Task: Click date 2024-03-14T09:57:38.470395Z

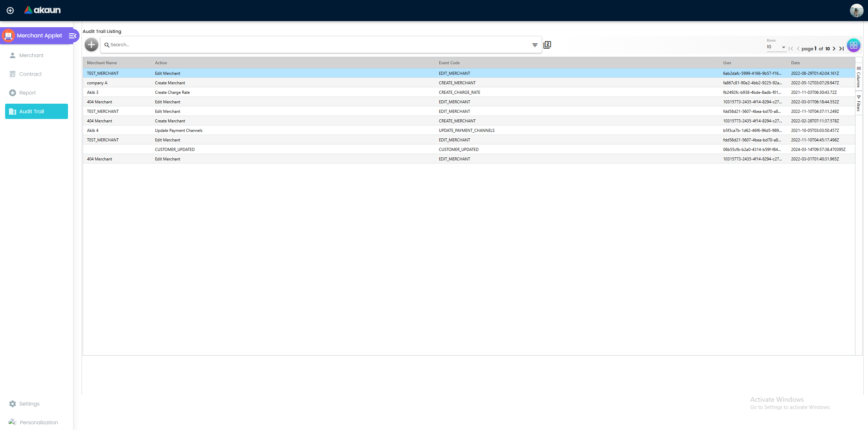Action: pos(818,150)
